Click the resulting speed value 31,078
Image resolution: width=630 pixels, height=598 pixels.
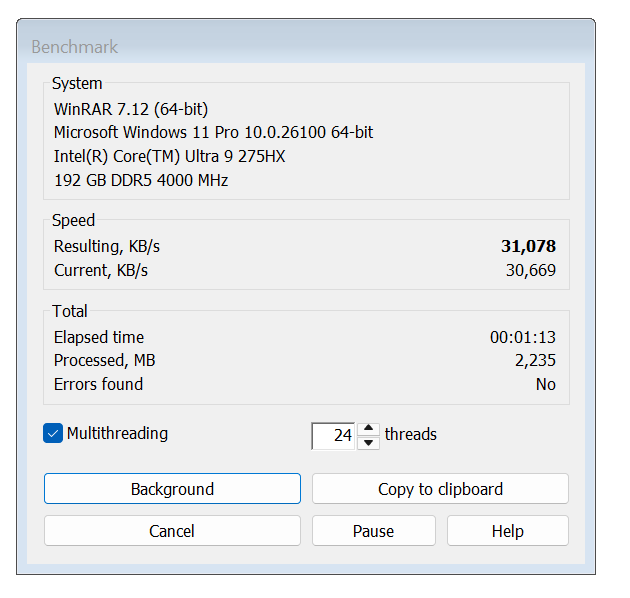[x=528, y=246]
